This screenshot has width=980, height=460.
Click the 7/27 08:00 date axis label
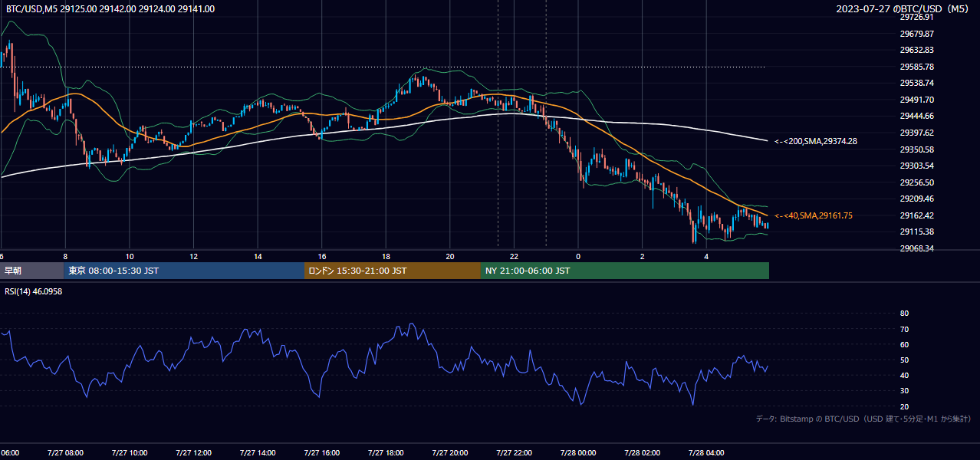tap(65, 453)
